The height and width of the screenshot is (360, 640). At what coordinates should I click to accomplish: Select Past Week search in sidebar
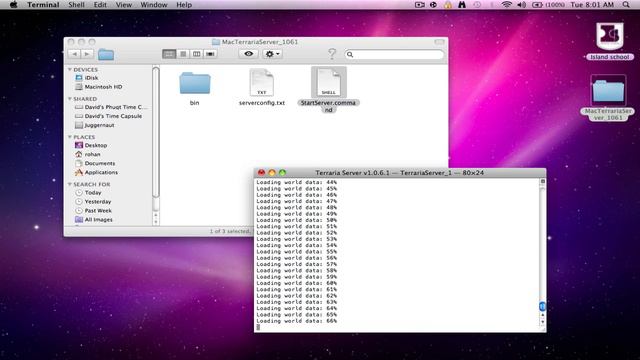tap(93, 211)
